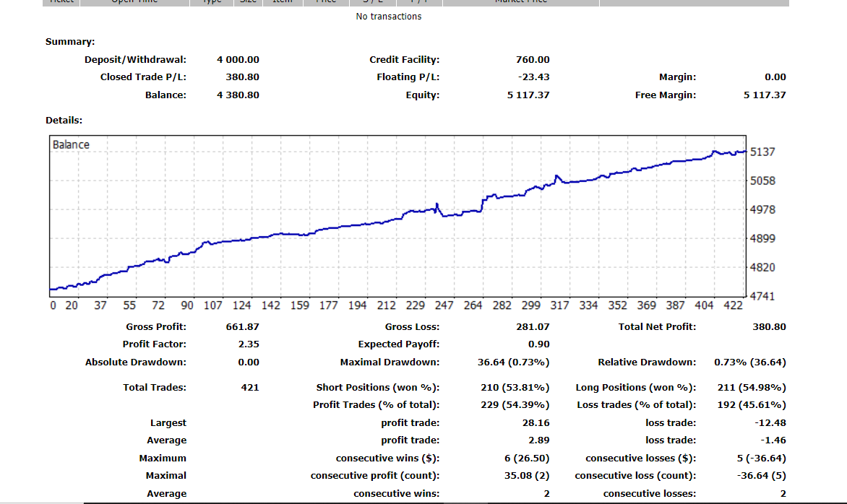Select the largest loss trade value -12.48
This screenshot has width=847, height=504.
pos(770,422)
